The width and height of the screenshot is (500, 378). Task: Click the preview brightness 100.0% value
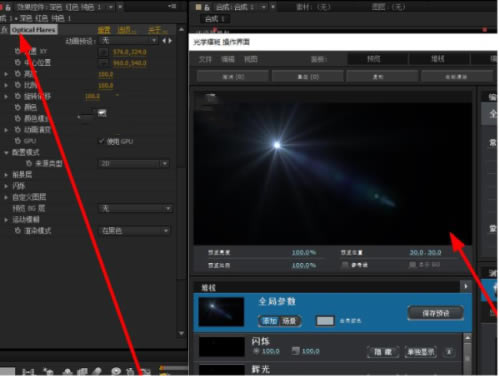[x=304, y=253]
